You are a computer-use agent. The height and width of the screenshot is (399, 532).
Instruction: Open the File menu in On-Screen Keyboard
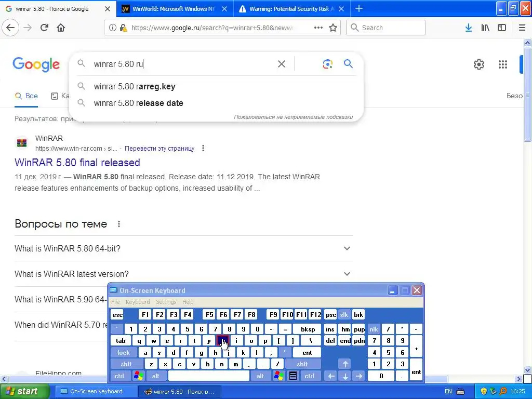point(115,302)
